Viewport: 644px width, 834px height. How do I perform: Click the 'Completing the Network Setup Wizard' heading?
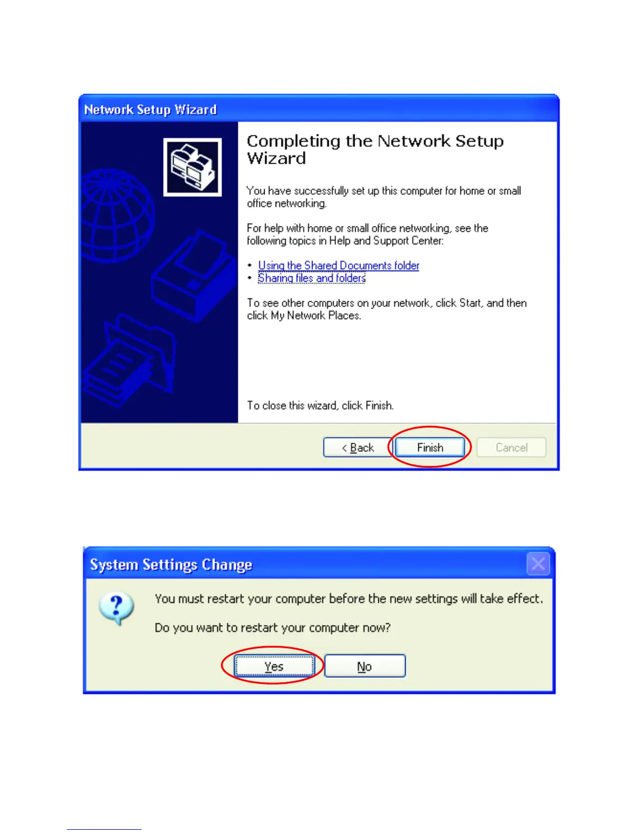(375, 150)
